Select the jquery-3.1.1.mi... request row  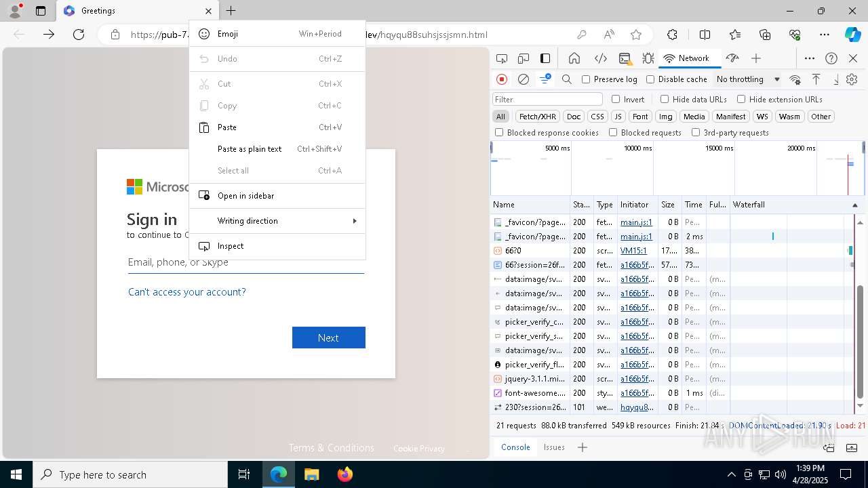[671, 379]
